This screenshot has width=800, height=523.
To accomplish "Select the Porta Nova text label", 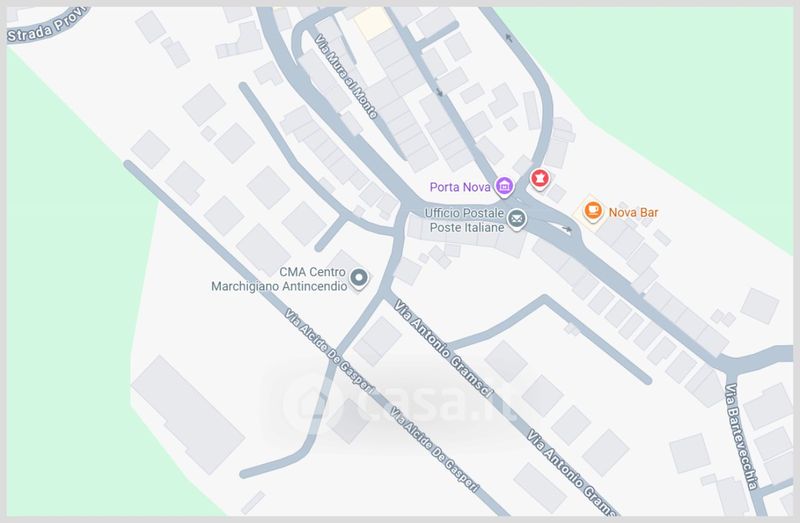I will (x=460, y=187).
